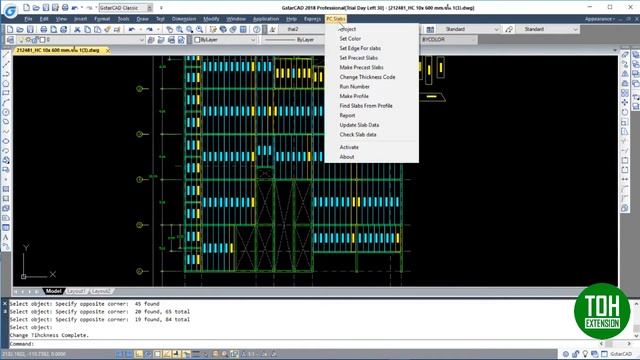
Task: Expand the quick access customize arrow
Action: tap(161, 8)
